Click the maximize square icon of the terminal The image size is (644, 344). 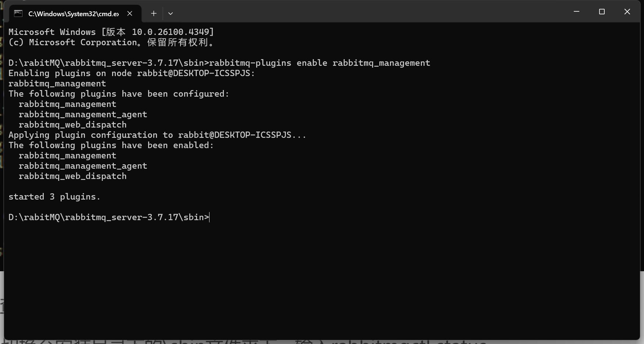point(602,11)
